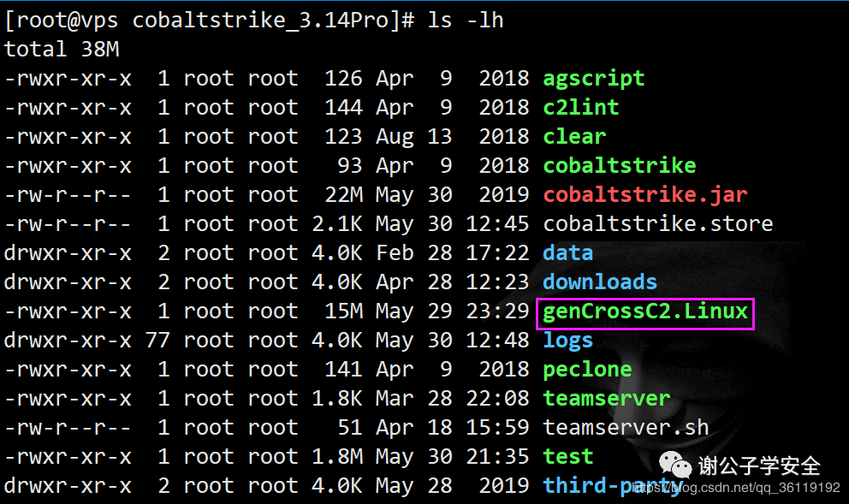Click the 22M size of cobaltstrike.jar
Screen dimensions: 849x504
(343, 195)
